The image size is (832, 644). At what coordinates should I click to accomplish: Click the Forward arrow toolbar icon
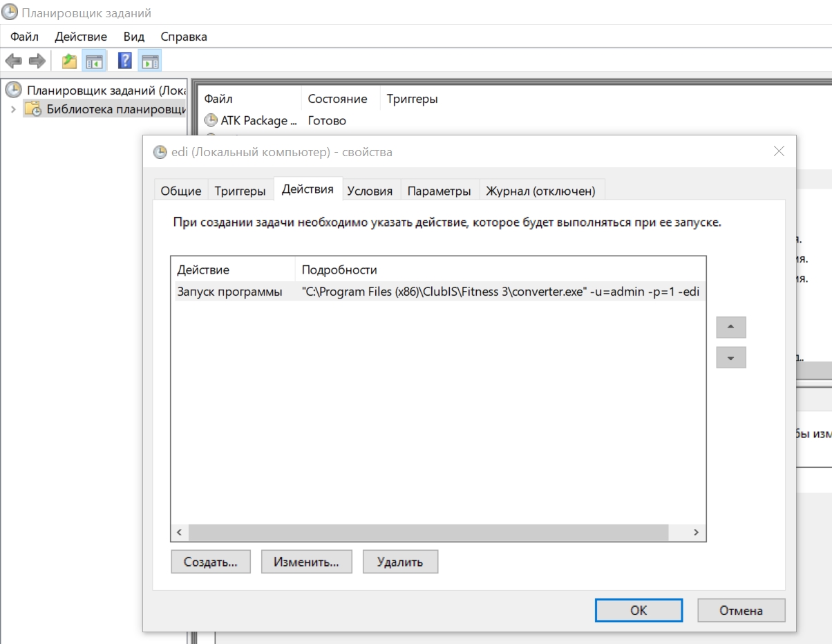click(37, 61)
